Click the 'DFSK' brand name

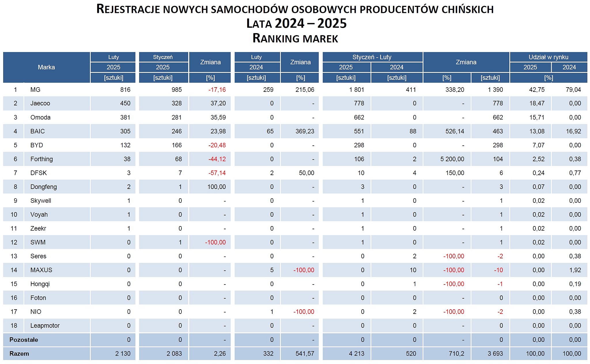(x=39, y=173)
